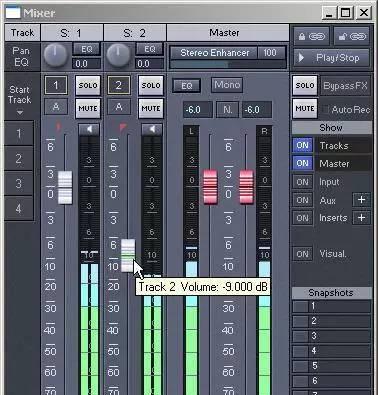Select snapshot slot 1
The image size is (378, 395).
click(332, 306)
